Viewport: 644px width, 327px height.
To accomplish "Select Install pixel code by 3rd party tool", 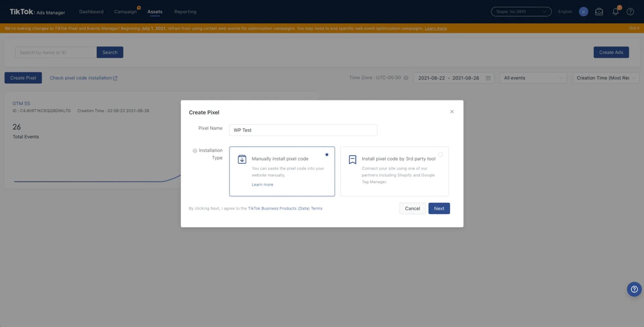I will pos(440,154).
